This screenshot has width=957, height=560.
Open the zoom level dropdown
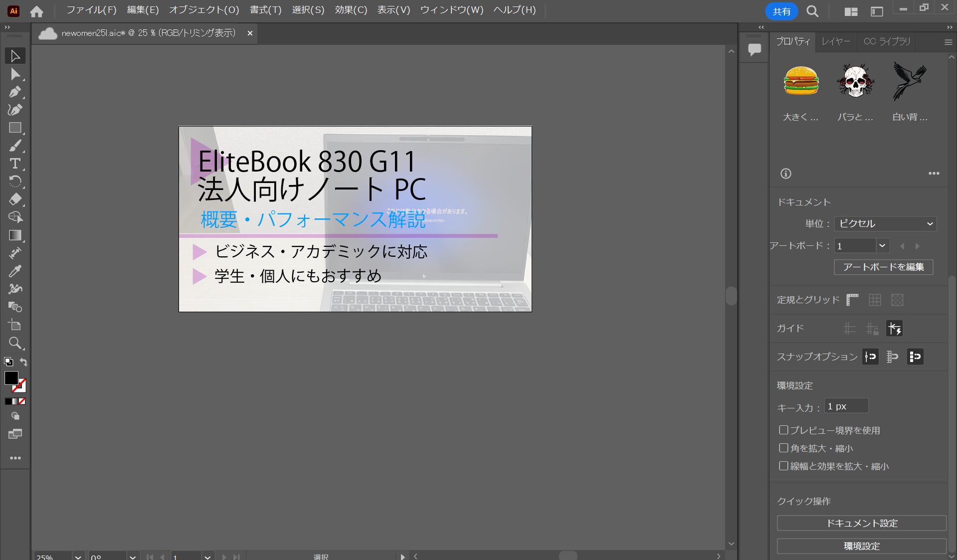pos(78,557)
